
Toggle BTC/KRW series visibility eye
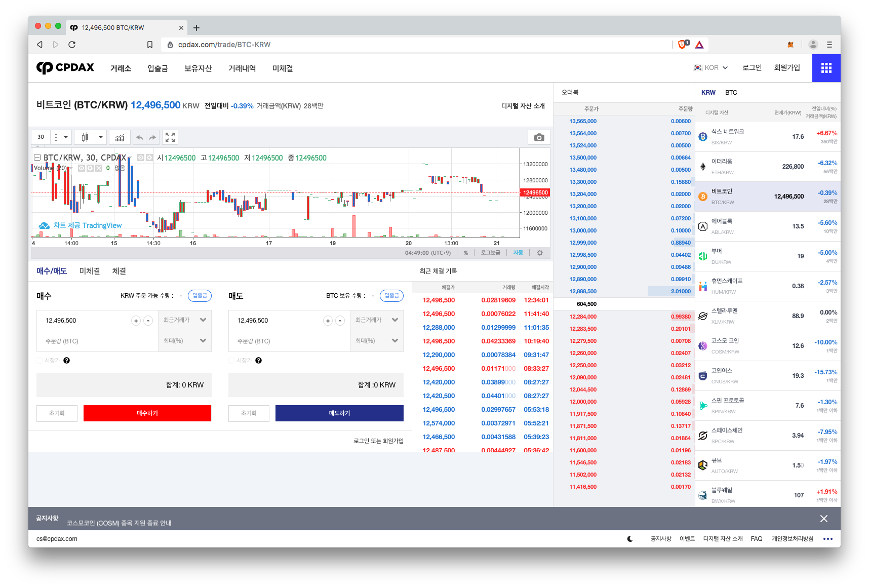141,158
